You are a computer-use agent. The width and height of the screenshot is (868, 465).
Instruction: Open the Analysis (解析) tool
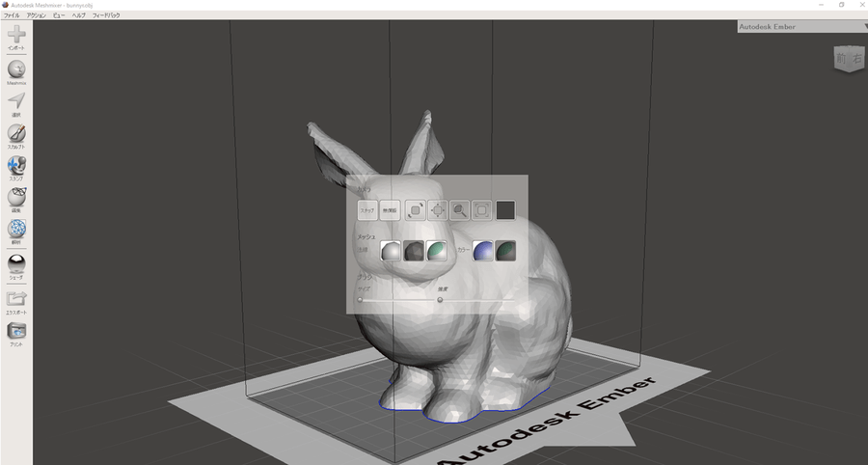(x=16, y=229)
